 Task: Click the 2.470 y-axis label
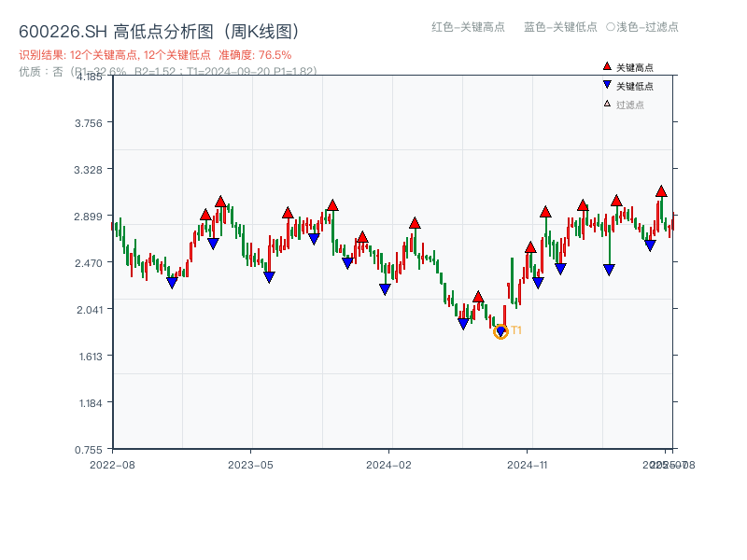click(89, 263)
